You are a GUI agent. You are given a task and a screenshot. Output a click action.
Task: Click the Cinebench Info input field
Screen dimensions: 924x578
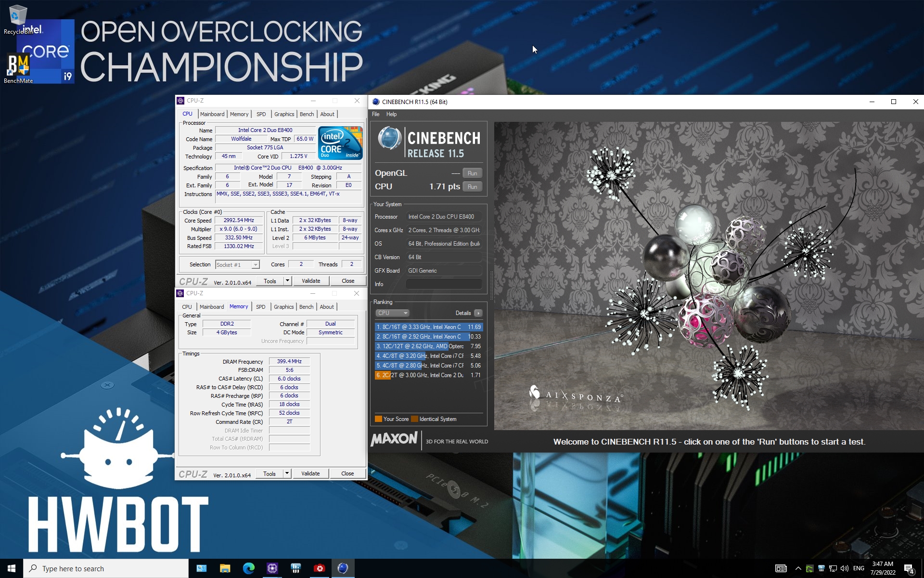pos(444,284)
